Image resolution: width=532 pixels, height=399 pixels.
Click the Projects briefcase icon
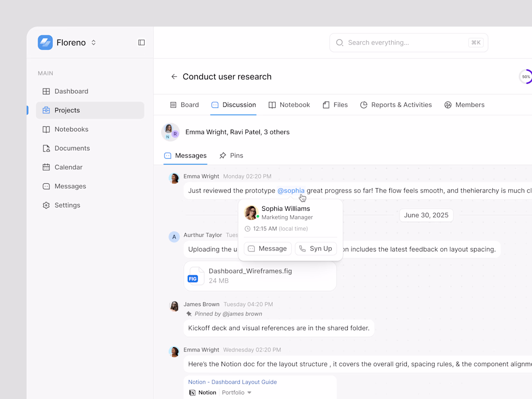46,110
